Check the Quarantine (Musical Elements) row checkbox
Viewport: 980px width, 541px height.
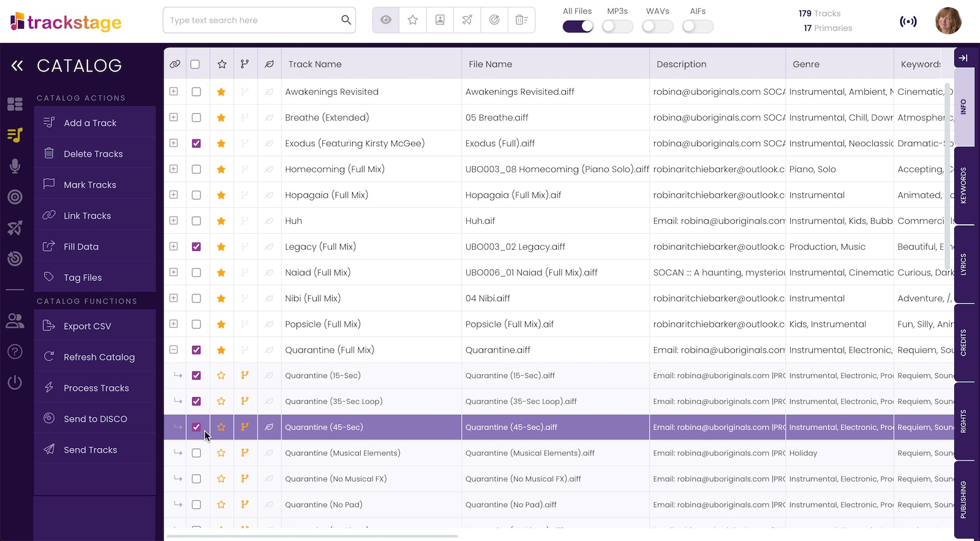coord(196,453)
